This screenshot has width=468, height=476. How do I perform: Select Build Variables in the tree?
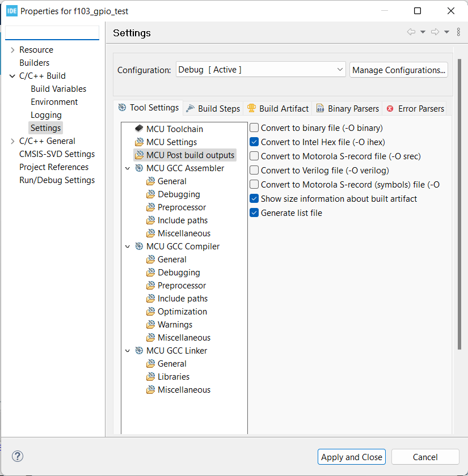pos(58,89)
